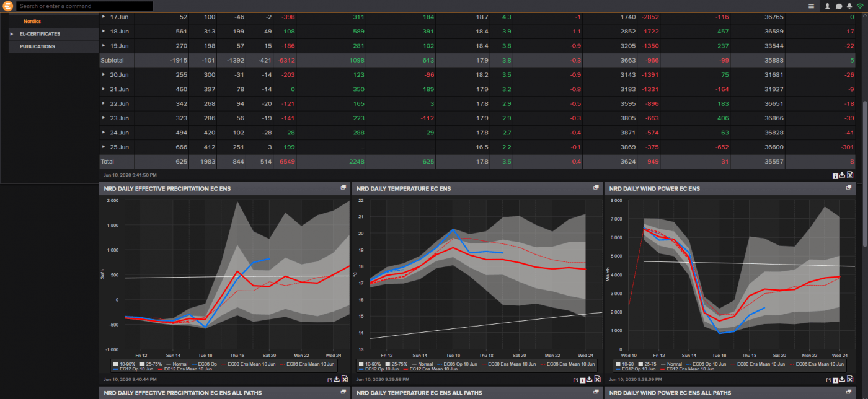868x399 pixels.
Task: Click the Subtotal row label
Action: tap(112, 60)
